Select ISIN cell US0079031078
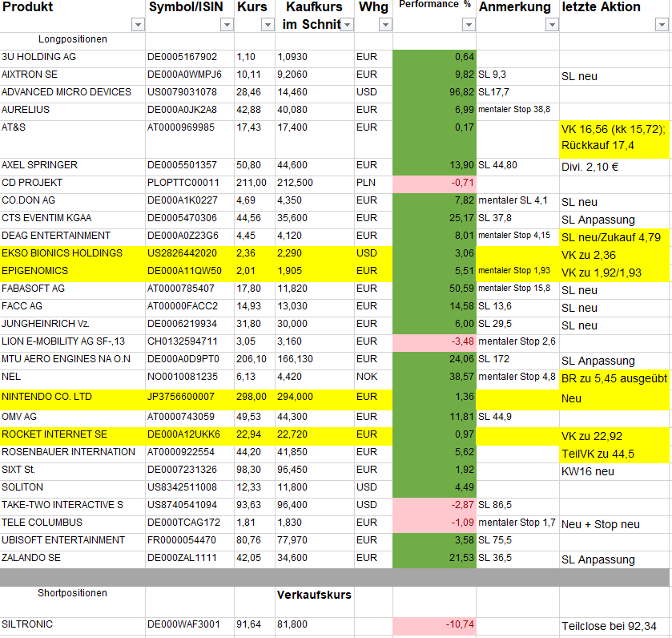This screenshot has height=638, width=672. click(190, 94)
